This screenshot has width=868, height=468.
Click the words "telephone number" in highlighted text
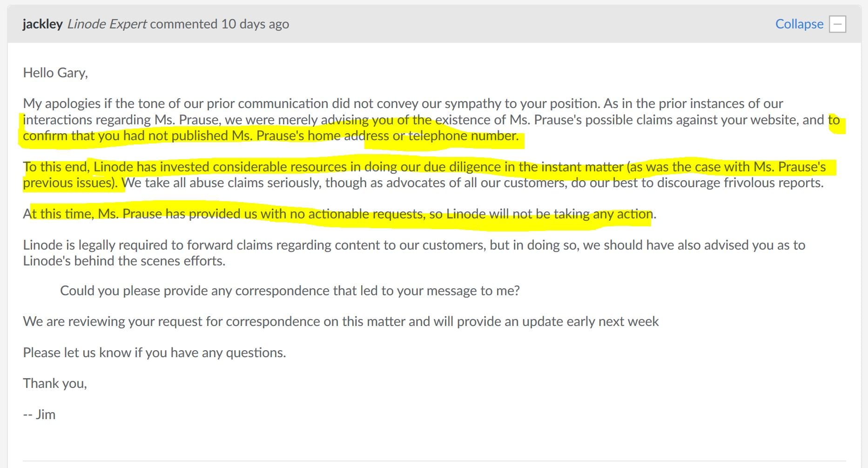pyautogui.click(x=463, y=136)
